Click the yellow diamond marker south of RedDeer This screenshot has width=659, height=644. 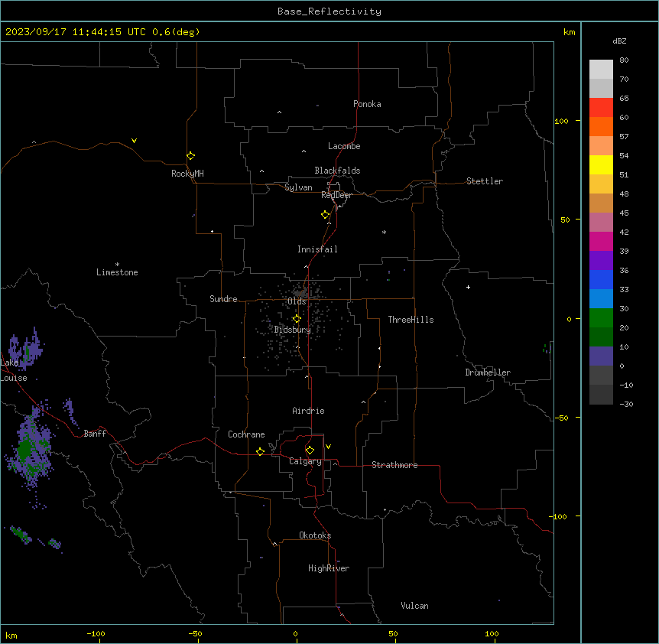click(x=326, y=215)
